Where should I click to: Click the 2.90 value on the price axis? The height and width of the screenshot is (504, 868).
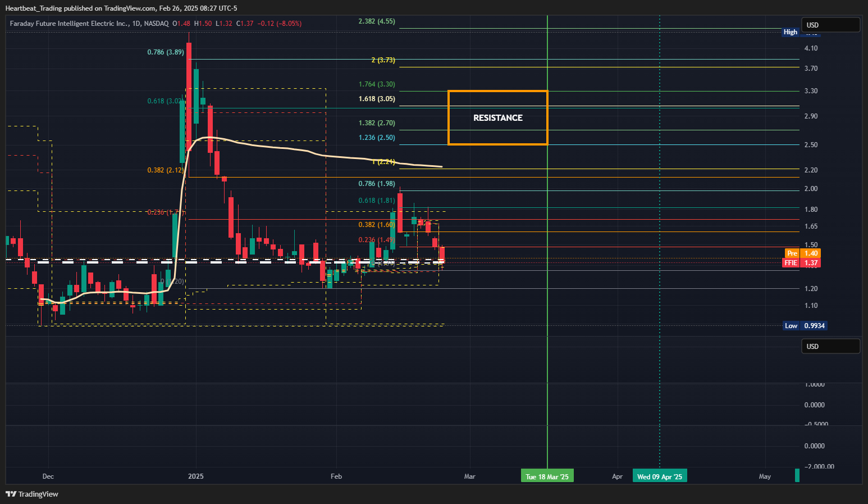coord(811,116)
